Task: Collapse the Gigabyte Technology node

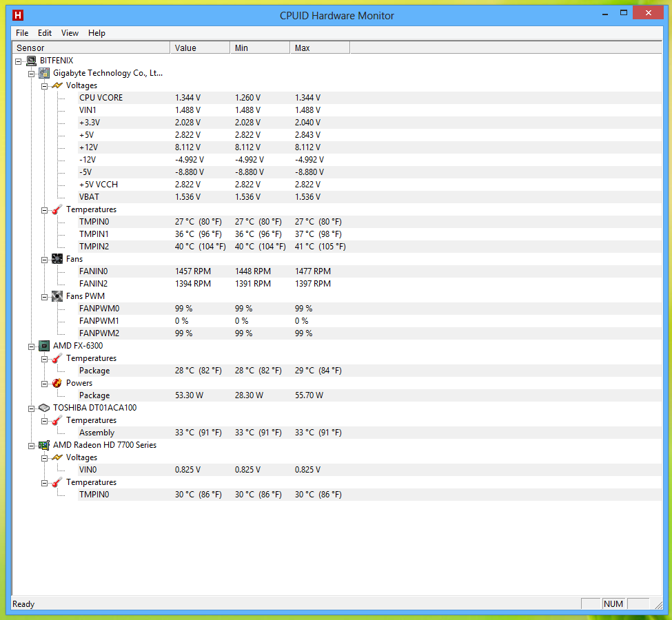Action: (31, 74)
